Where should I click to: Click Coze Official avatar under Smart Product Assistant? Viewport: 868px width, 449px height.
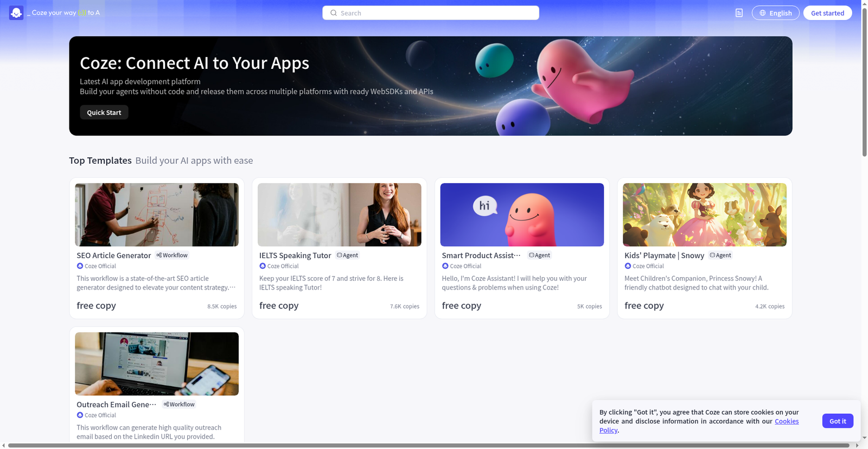[445, 266]
